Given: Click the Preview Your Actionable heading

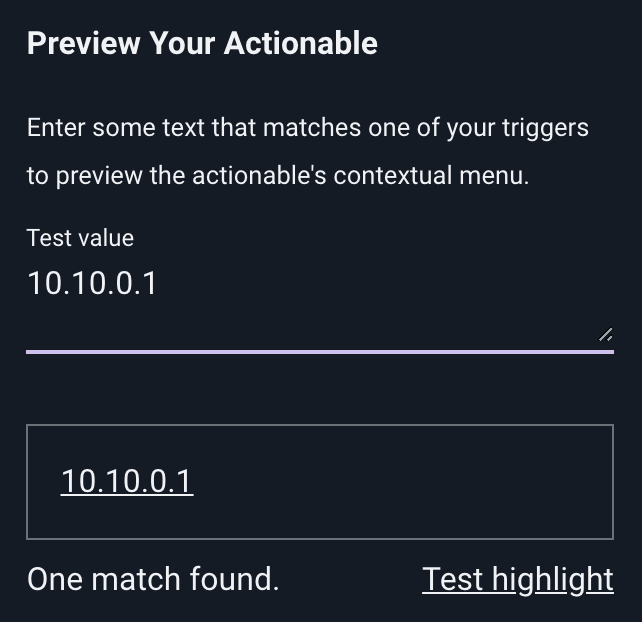Looking at the screenshot, I should (202, 43).
